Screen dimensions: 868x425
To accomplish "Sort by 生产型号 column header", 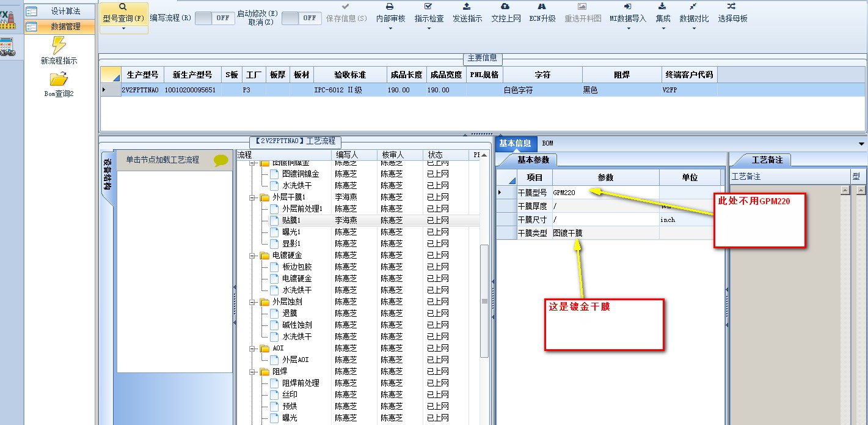I will point(142,75).
